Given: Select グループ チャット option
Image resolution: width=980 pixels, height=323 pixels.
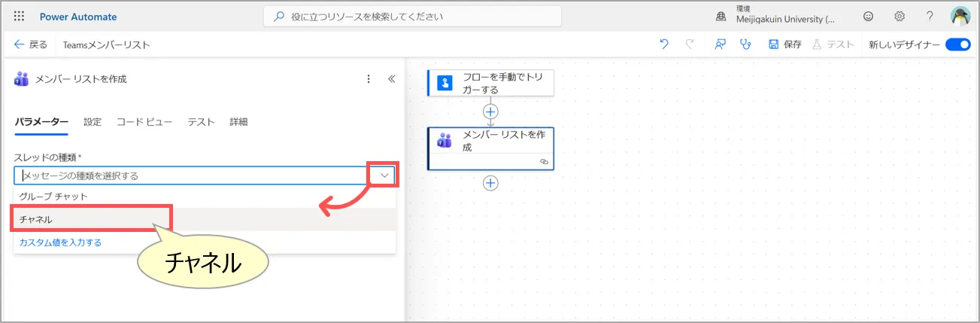Looking at the screenshot, I should click(53, 197).
